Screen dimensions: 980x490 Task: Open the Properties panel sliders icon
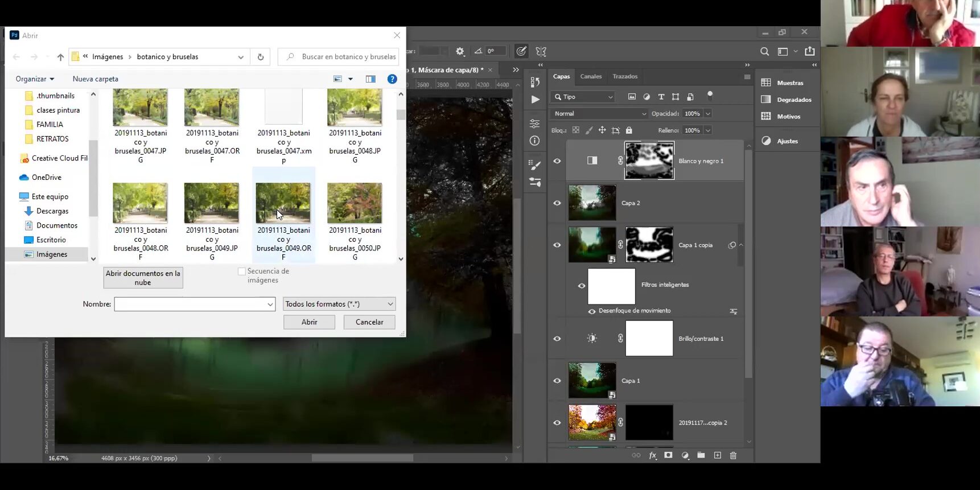[x=535, y=123]
